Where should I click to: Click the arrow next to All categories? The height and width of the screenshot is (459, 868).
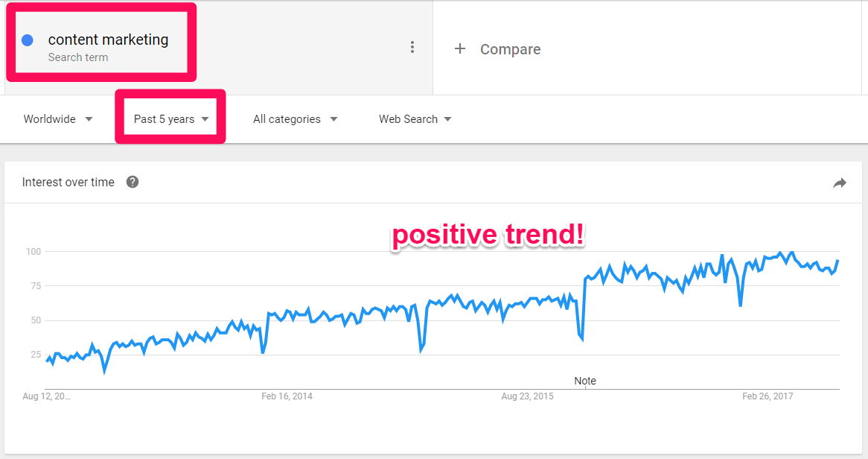[x=334, y=119]
